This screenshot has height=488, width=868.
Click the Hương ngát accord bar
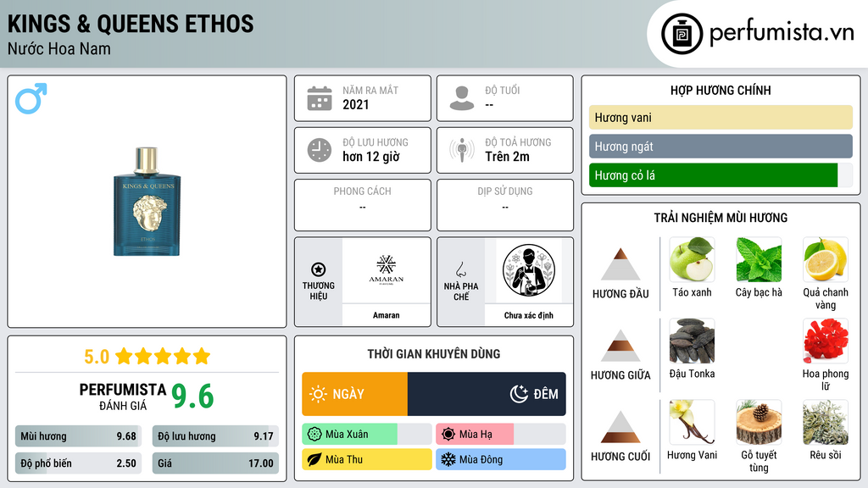(721, 146)
